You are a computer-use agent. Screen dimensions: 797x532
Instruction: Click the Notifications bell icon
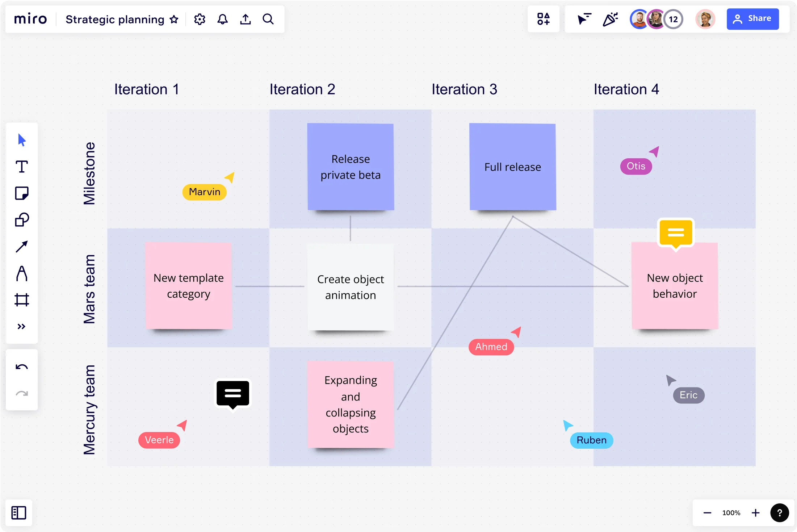click(x=223, y=19)
